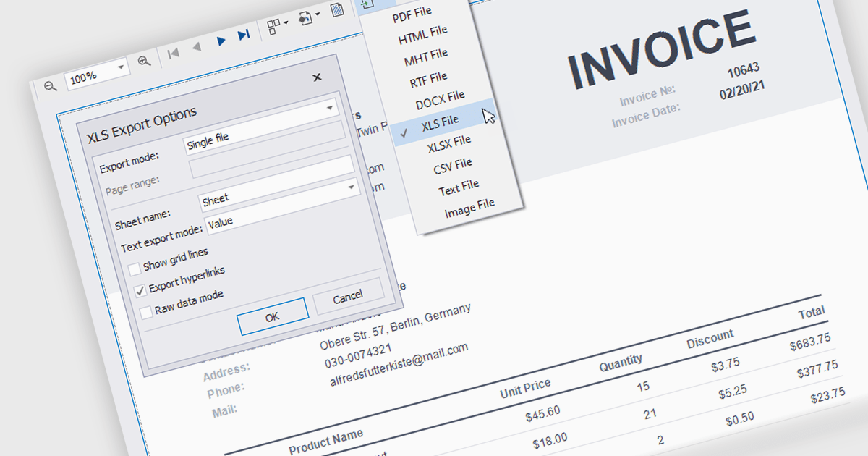868x456 pixels.
Task: Click the zoom out magnifier icon
Action: click(x=50, y=86)
